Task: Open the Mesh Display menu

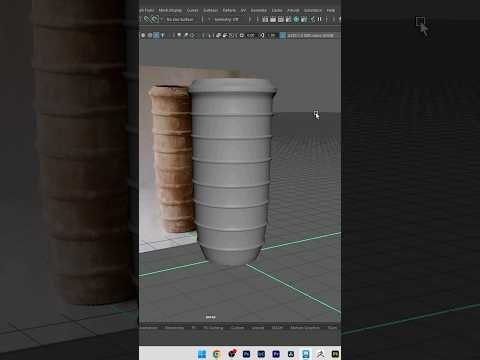Action: click(170, 10)
